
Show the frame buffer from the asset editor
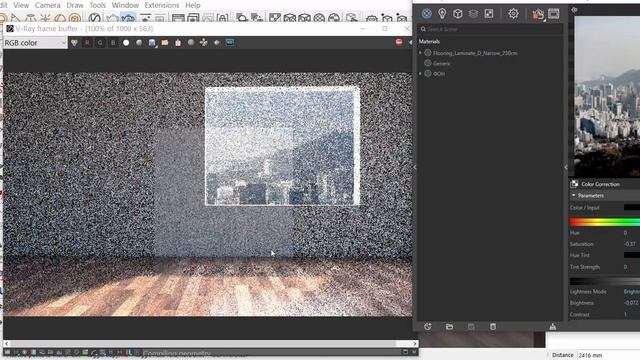(553, 13)
